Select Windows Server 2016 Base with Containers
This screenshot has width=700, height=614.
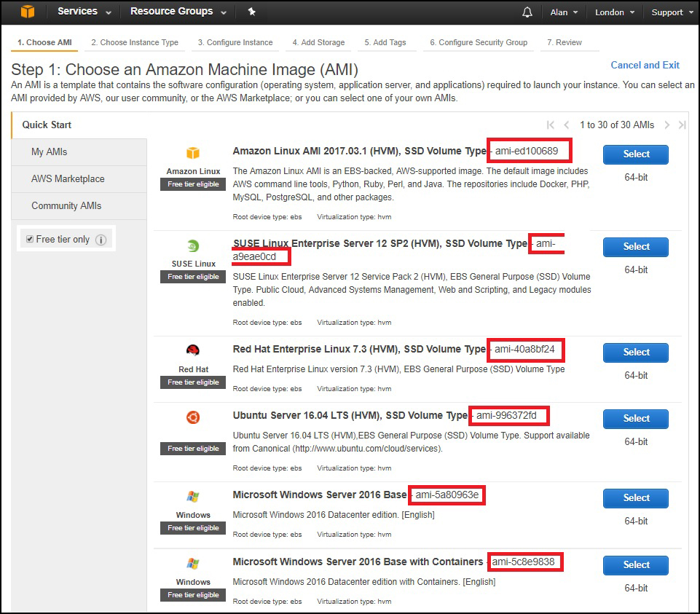tap(636, 565)
